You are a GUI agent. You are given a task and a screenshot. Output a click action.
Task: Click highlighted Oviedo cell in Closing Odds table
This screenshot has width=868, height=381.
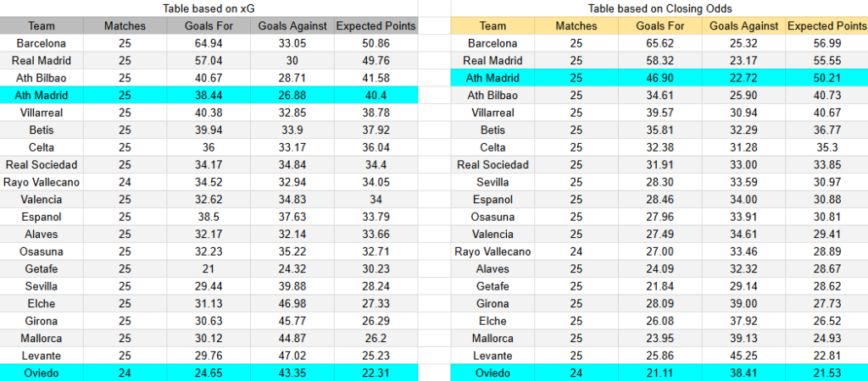492,373
